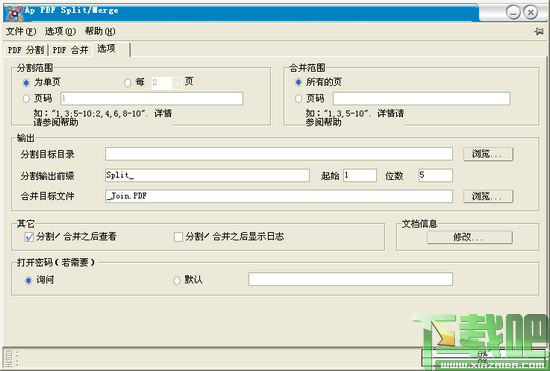This screenshot has width=550, height=371.
Task: Switch to the PDF 合并 tab
Action: coord(70,50)
